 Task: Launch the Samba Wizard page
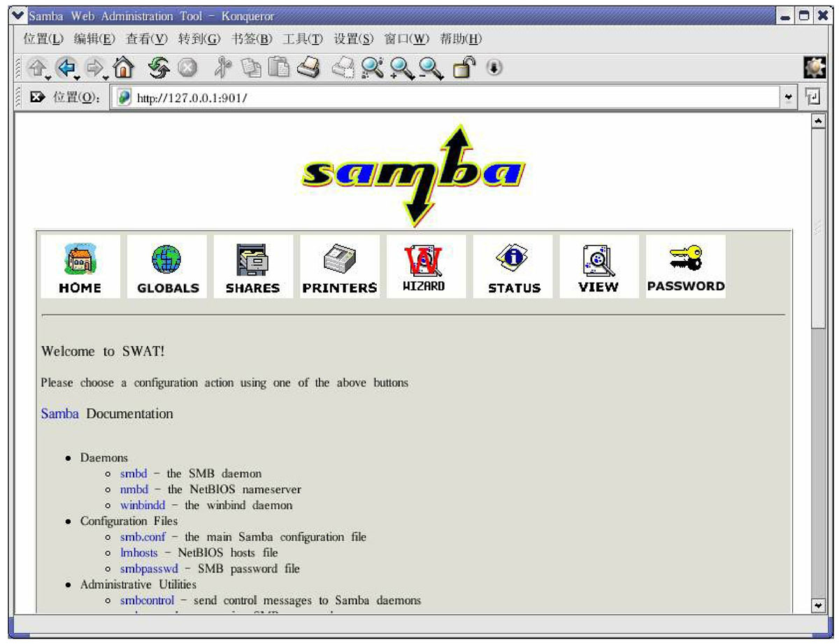(425, 267)
